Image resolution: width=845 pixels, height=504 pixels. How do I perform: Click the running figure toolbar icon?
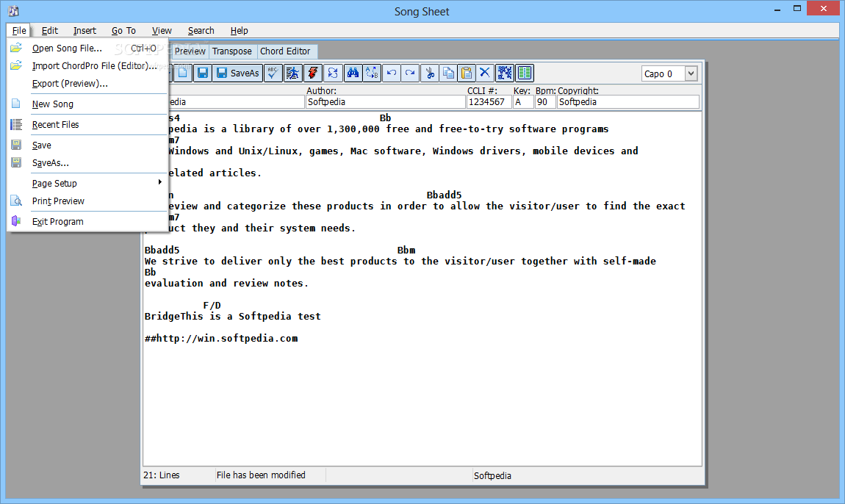point(292,73)
